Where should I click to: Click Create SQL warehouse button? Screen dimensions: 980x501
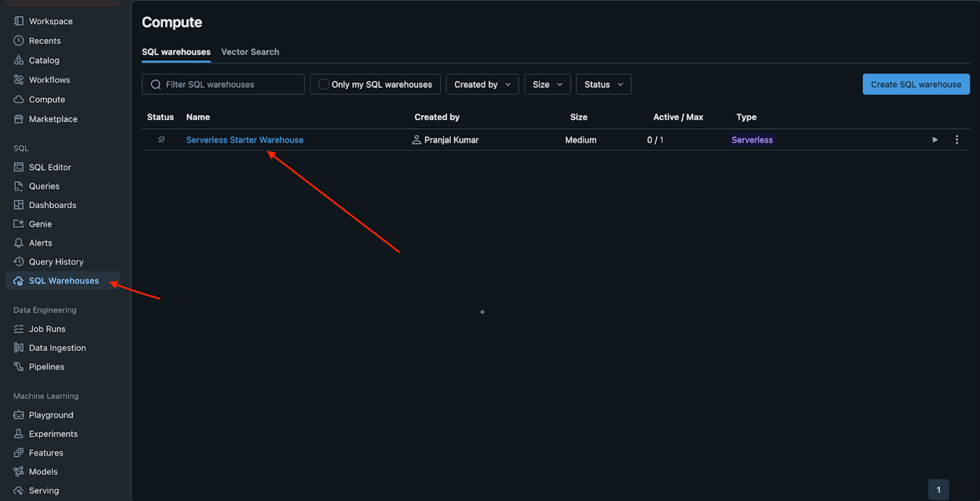916,84
